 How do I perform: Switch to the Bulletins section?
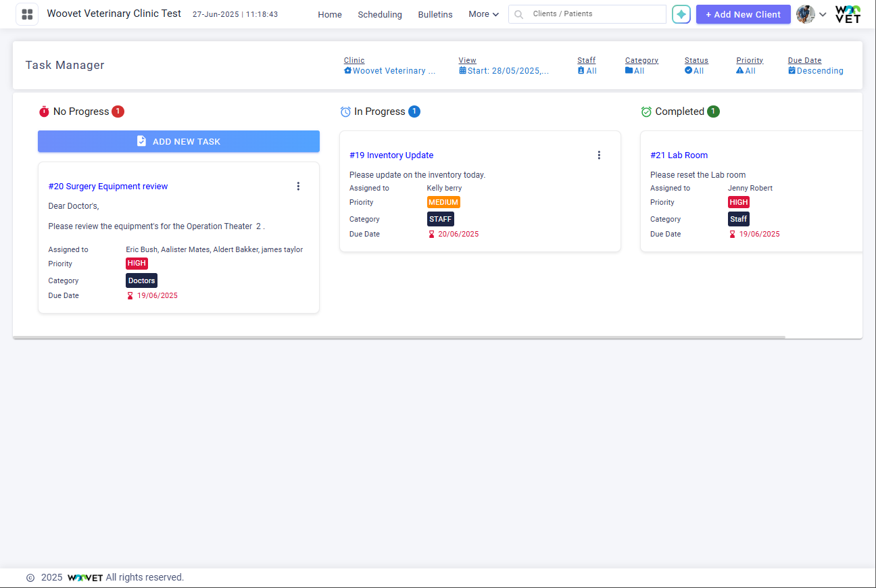[x=435, y=14]
